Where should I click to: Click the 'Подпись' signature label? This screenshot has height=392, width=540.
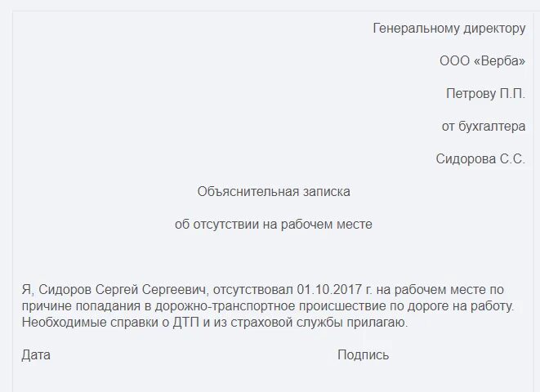pyautogui.click(x=363, y=355)
